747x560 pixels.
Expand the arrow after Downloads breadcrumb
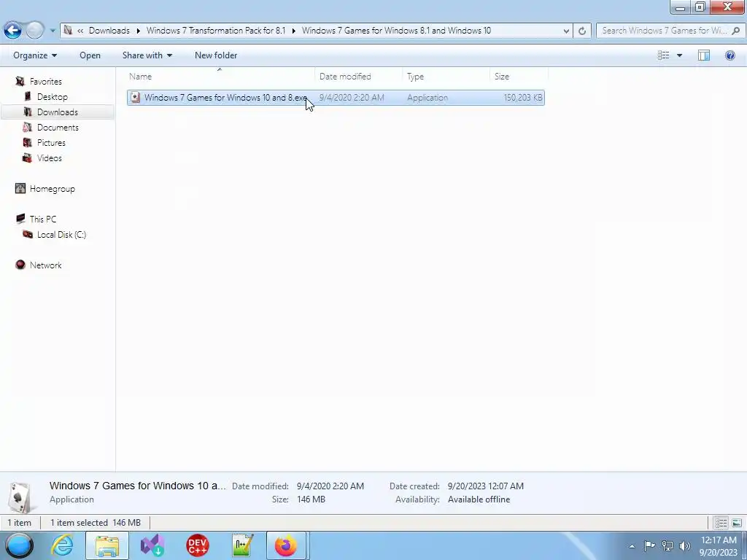138,31
